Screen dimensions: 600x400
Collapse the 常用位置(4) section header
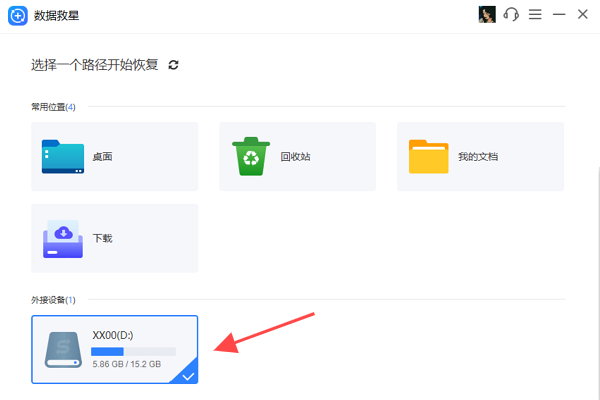point(53,107)
